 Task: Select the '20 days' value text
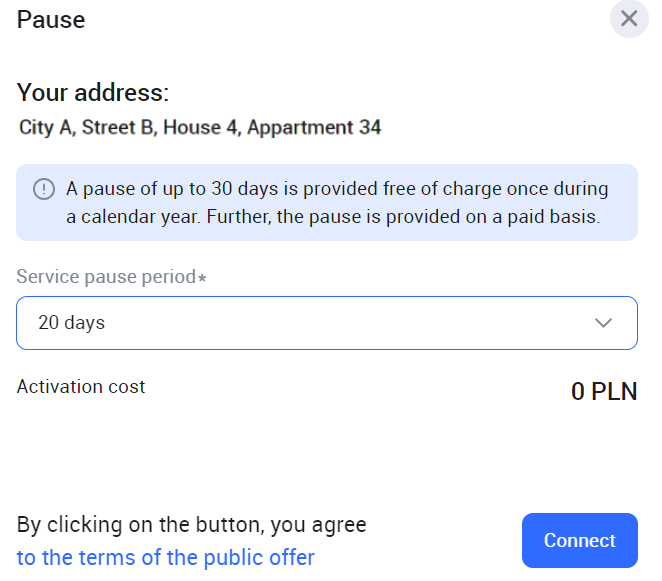coord(71,323)
